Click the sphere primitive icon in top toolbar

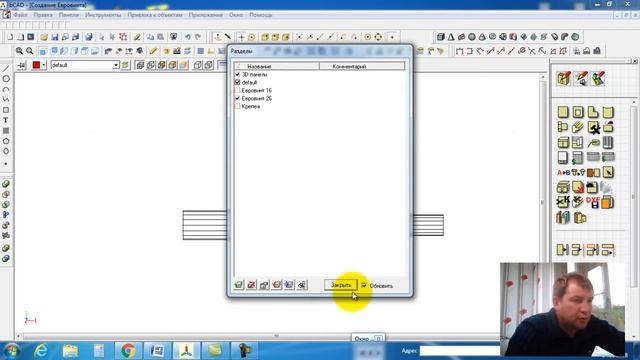pos(472,37)
